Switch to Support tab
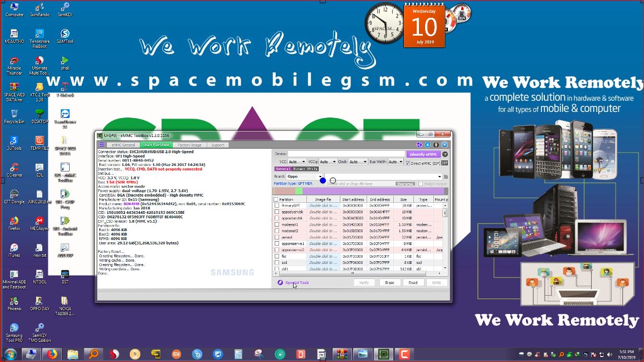 point(218,145)
